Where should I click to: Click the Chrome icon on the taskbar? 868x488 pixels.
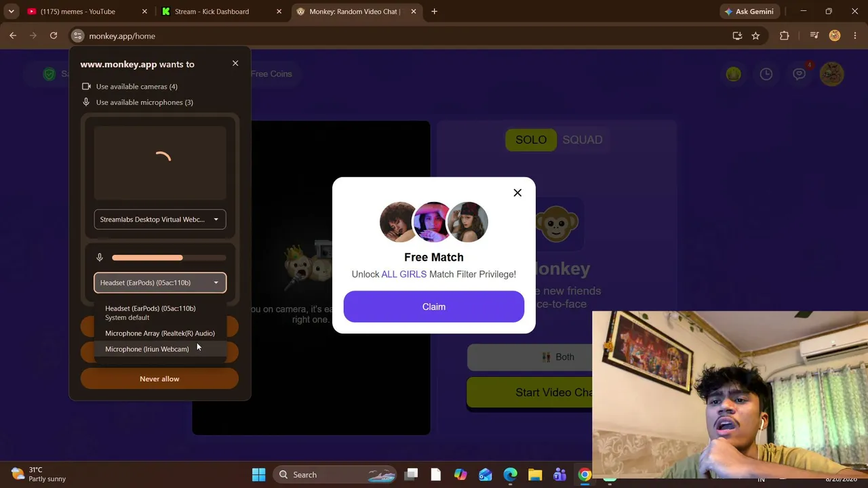point(584,475)
